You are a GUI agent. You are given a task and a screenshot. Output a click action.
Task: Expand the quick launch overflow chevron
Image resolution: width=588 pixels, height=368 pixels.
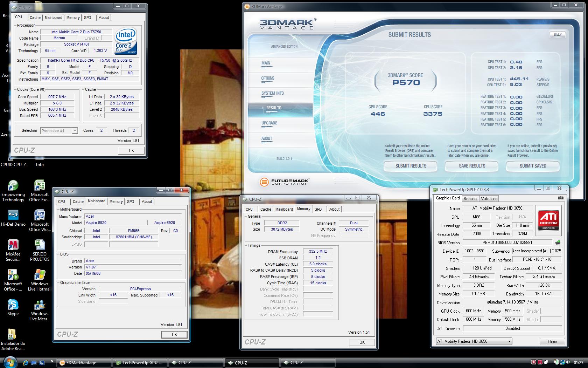click(52, 361)
